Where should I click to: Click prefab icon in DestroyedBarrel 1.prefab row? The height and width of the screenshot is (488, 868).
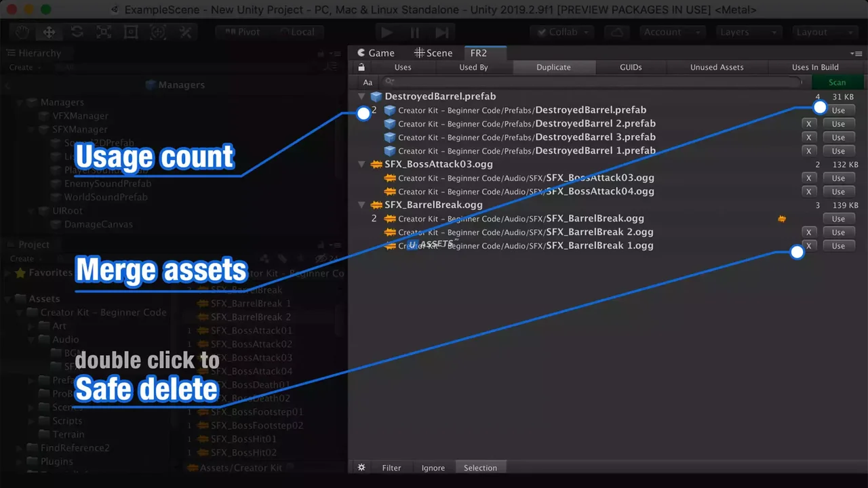(x=390, y=151)
